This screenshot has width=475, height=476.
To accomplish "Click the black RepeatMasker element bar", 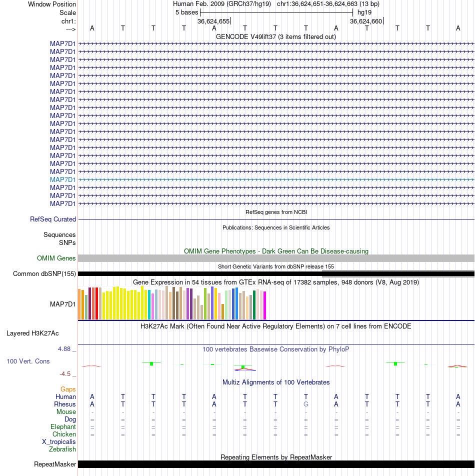I will (x=276, y=464).
